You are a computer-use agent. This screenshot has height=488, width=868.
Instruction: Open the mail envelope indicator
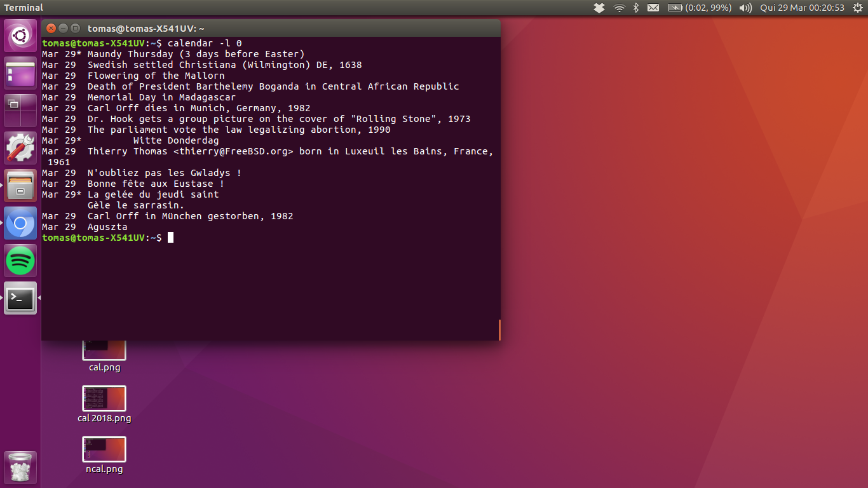click(x=653, y=8)
